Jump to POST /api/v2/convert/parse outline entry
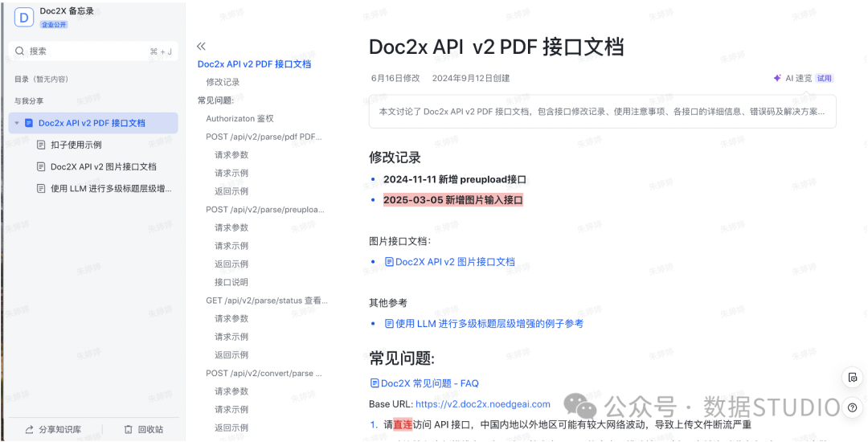 [x=264, y=374]
